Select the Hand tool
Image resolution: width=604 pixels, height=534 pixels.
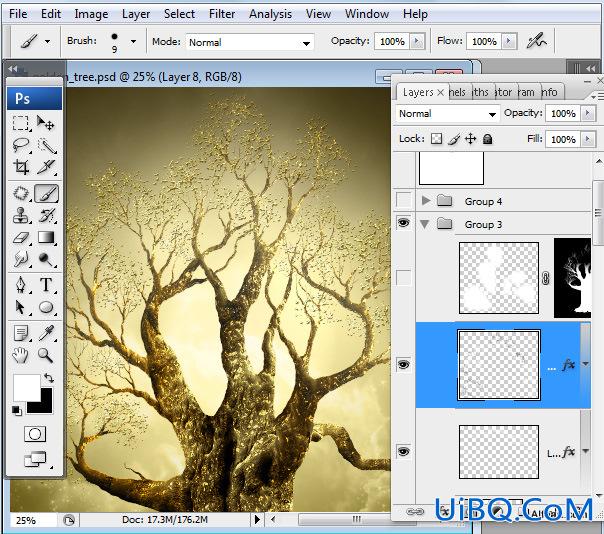(x=21, y=356)
